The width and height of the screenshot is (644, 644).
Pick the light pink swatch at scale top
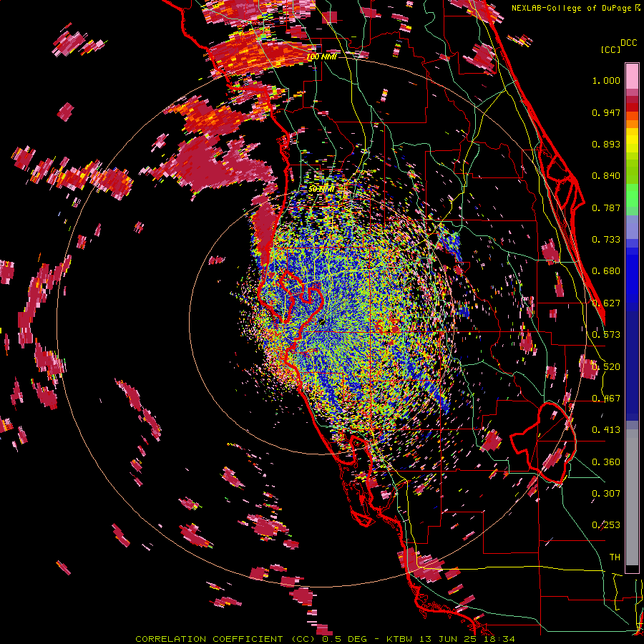(x=632, y=76)
